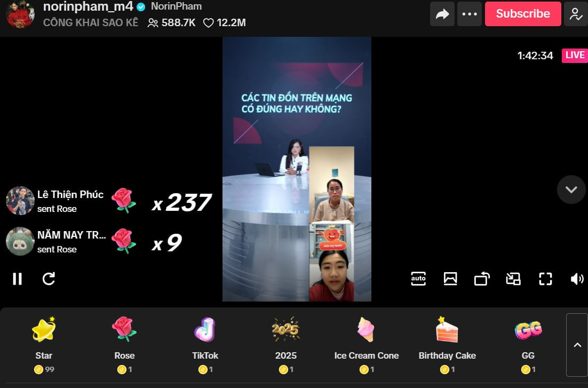Image resolution: width=588 pixels, height=388 pixels.
Task: Rotate the video orientation
Action: coord(482,279)
